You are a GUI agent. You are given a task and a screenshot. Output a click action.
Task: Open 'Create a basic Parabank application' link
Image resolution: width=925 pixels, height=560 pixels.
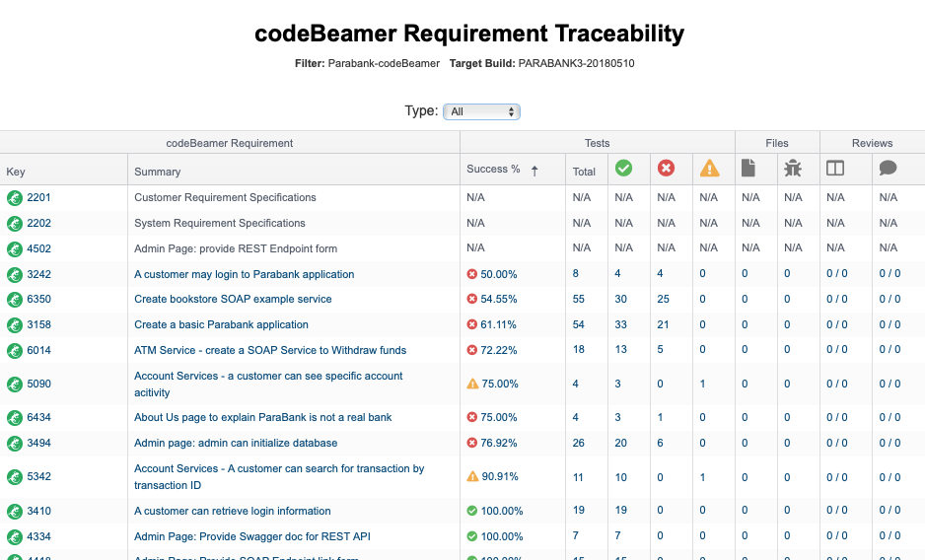coord(221,324)
